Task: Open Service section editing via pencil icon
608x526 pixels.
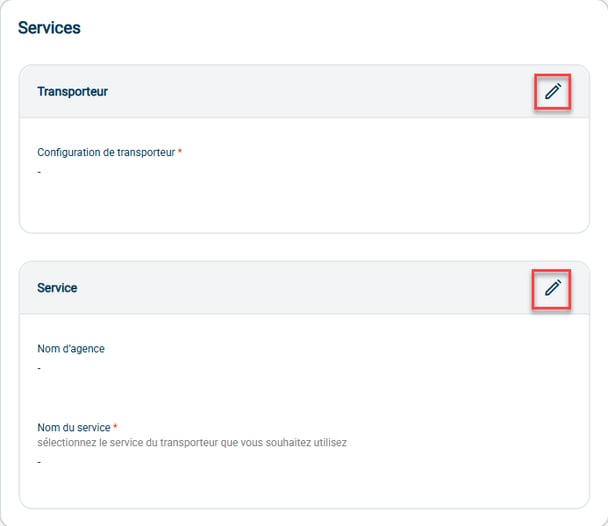Action: point(553,288)
